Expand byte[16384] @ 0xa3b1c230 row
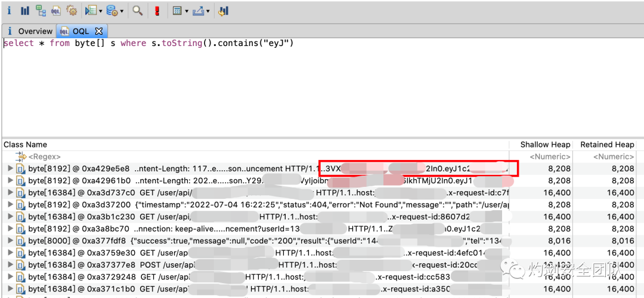The image size is (644, 298). click(x=10, y=217)
